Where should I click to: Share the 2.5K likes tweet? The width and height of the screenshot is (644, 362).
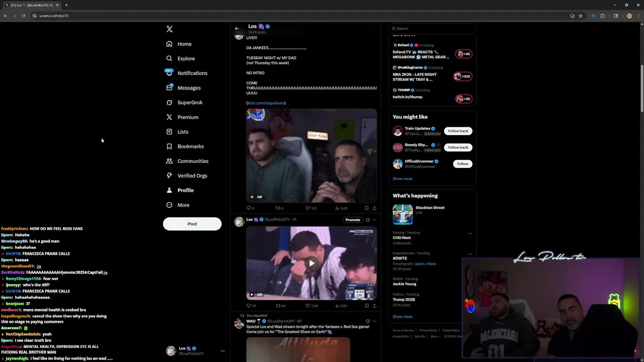374,306
